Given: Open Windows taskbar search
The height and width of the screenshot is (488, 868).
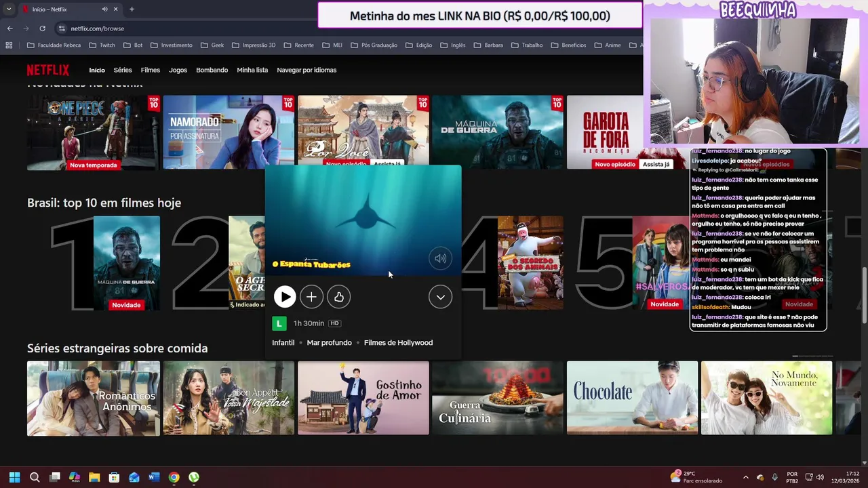Looking at the screenshot, I should pyautogui.click(x=35, y=477).
